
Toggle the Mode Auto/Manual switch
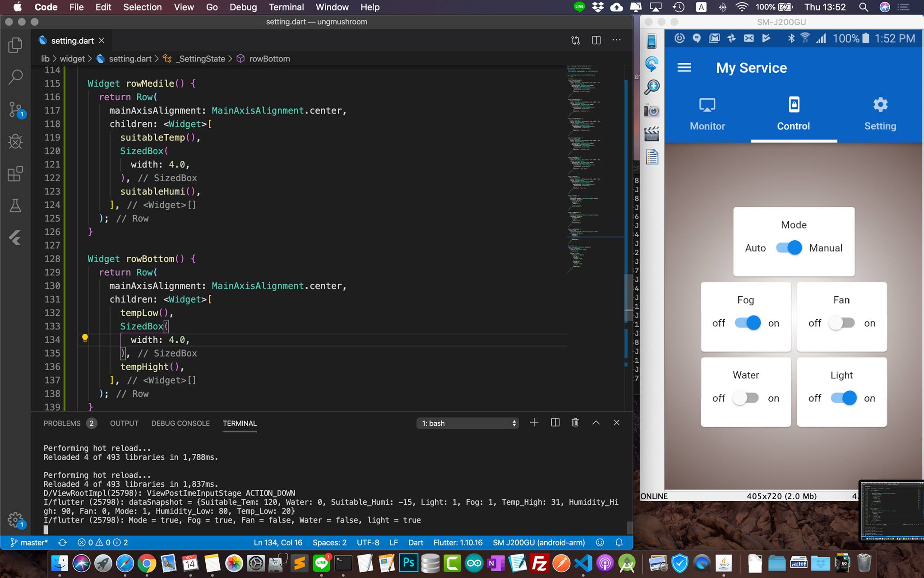tap(789, 247)
